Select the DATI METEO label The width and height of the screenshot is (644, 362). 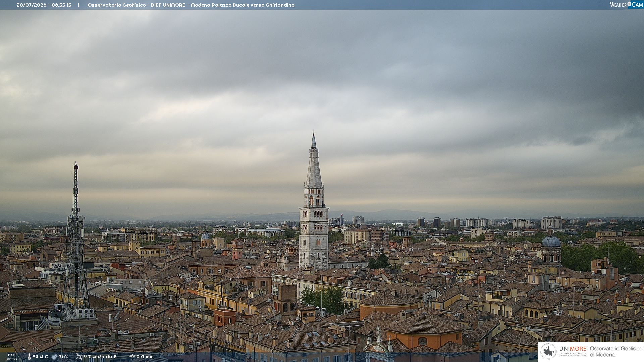click(12, 357)
